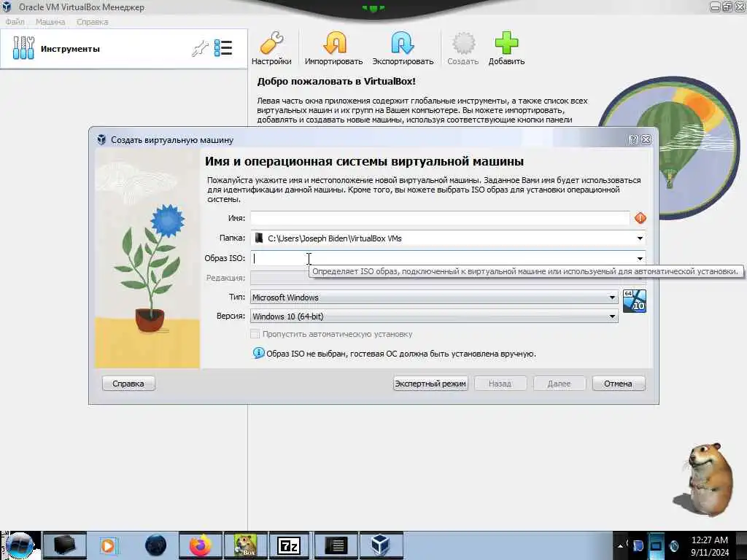Click the Далее button
Image resolution: width=747 pixels, height=560 pixels.
(x=559, y=384)
